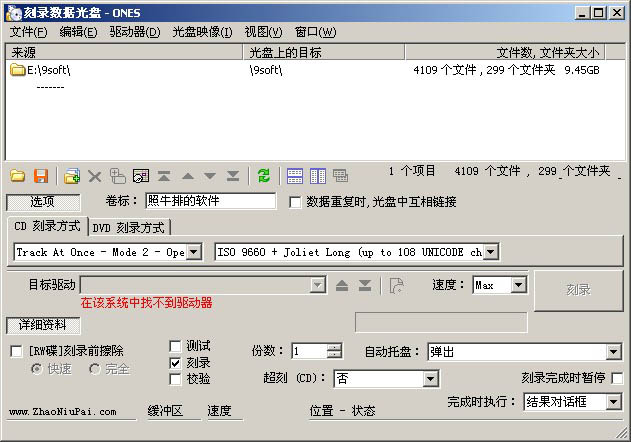631x442 pixels.
Task: Click the 来源 column header
Action: point(124,52)
